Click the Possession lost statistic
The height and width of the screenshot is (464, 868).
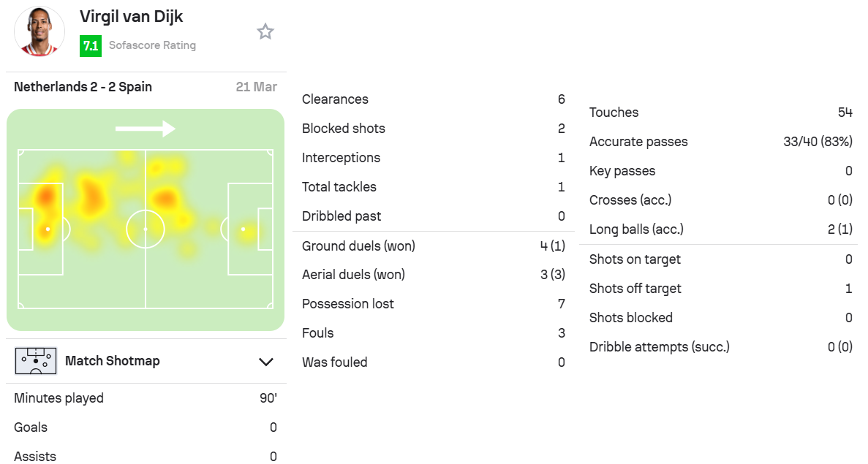pyautogui.click(x=434, y=304)
